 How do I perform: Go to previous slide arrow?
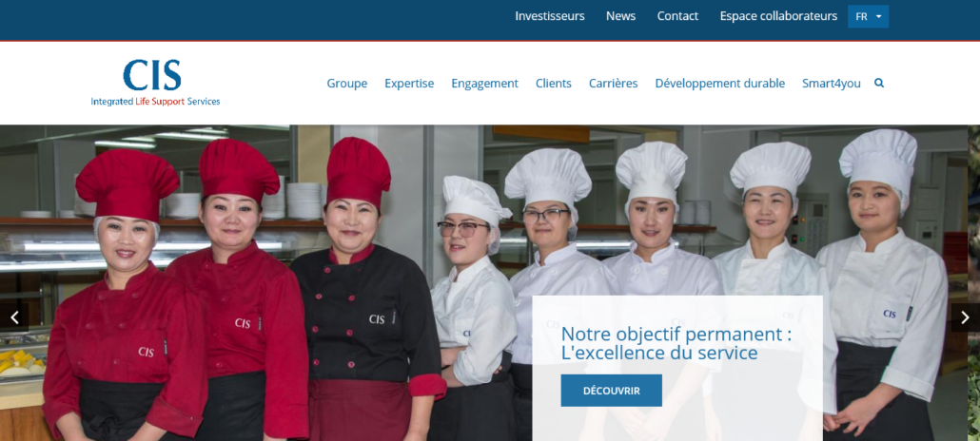(14, 317)
